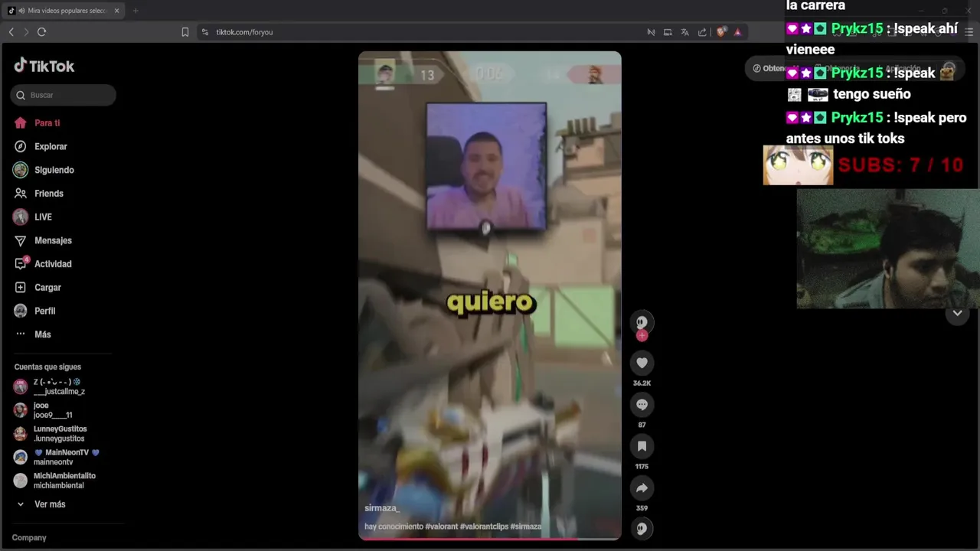Pause the playing TikTok video
This screenshot has height=551, width=980.
490,295
